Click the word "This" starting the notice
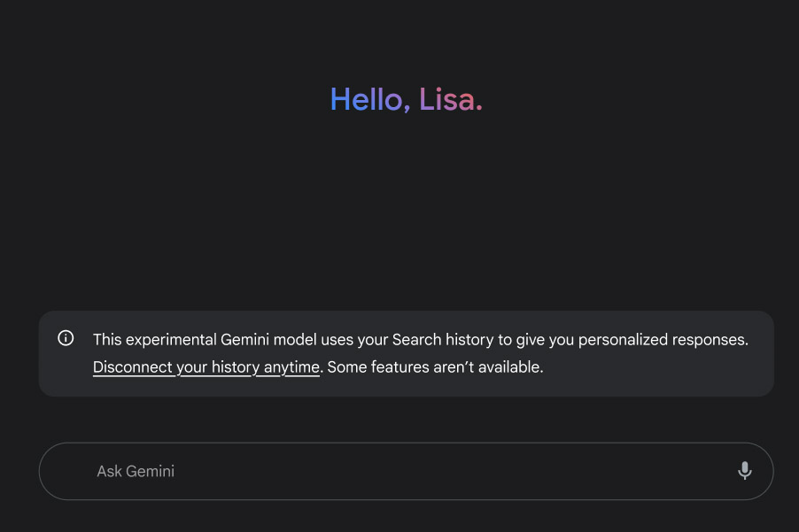 pos(107,340)
